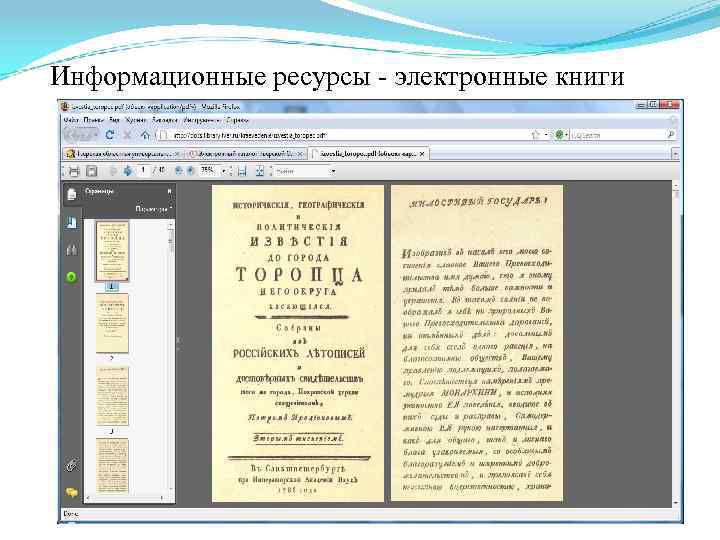Select page 3 thumbnail

[x=112, y=396]
